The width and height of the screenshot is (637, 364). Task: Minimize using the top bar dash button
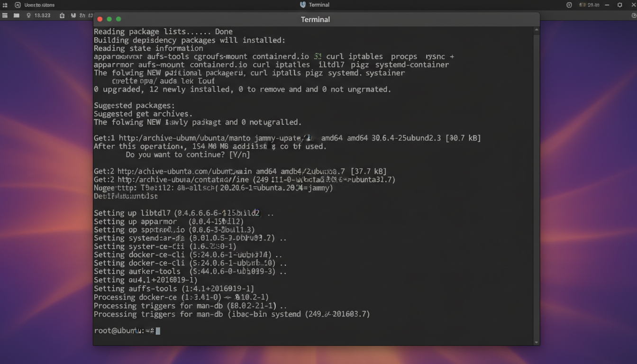(x=608, y=5)
